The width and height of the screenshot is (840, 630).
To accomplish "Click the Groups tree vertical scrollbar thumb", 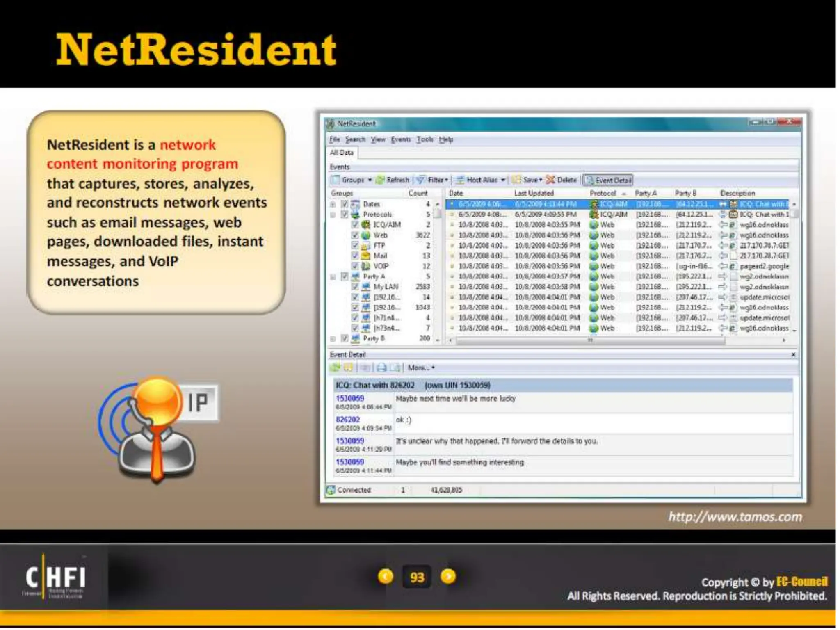I will coord(438,213).
